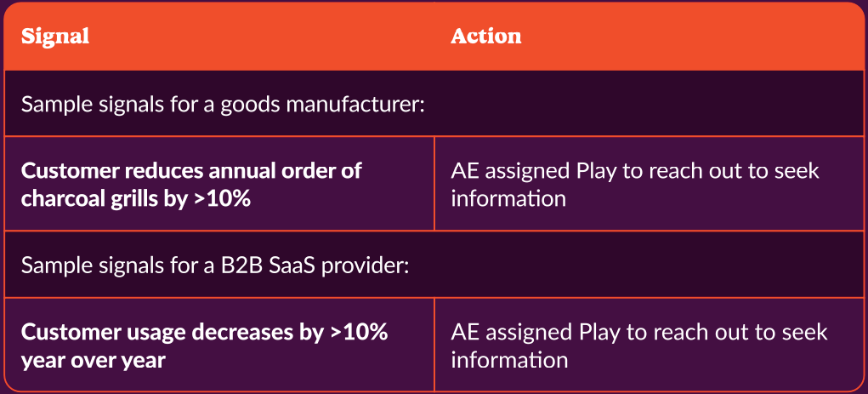Image resolution: width=868 pixels, height=394 pixels.
Task: Select the action cell beside the usage decreases signal
Action: tap(650, 345)
